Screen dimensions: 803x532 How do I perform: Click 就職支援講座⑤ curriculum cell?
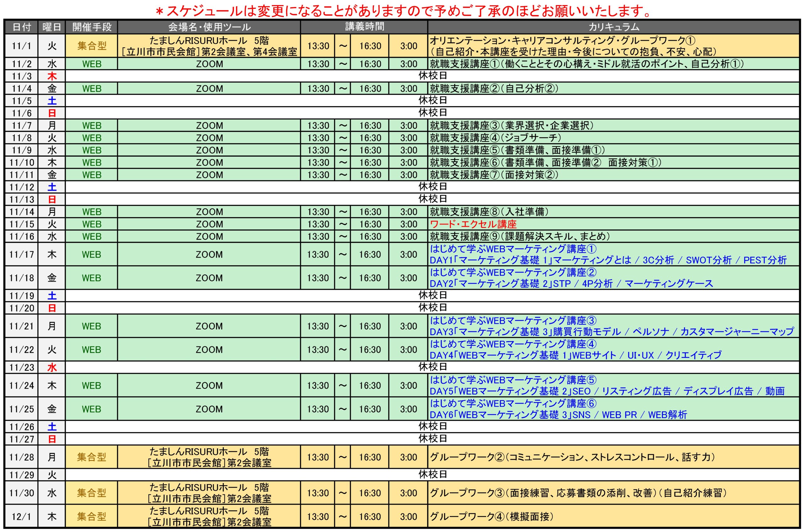614,150
